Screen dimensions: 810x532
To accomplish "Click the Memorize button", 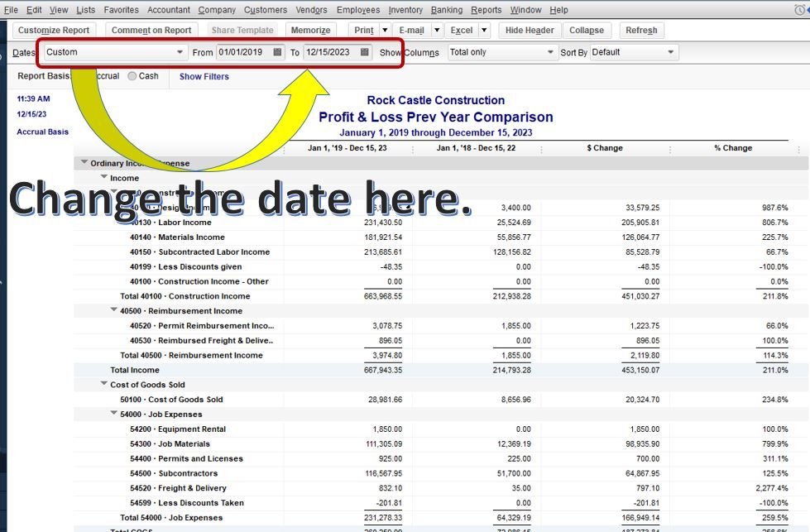I will pyautogui.click(x=310, y=31).
